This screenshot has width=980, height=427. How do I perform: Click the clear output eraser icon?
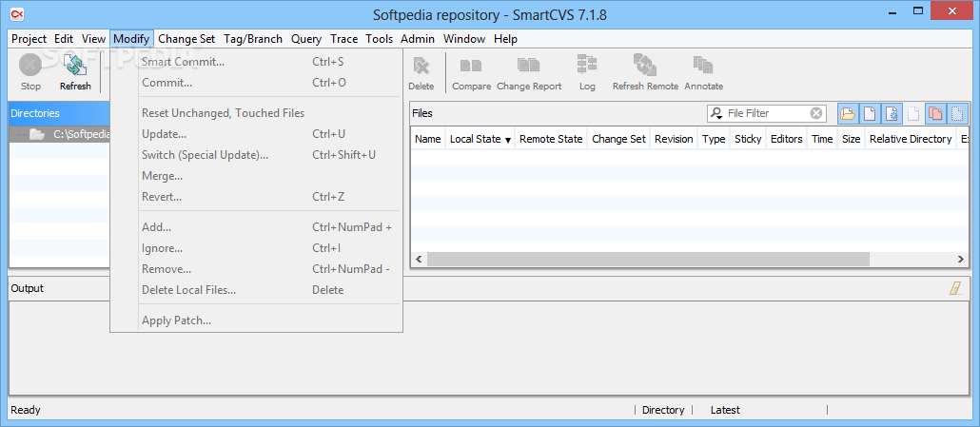[x=956, y=288]
